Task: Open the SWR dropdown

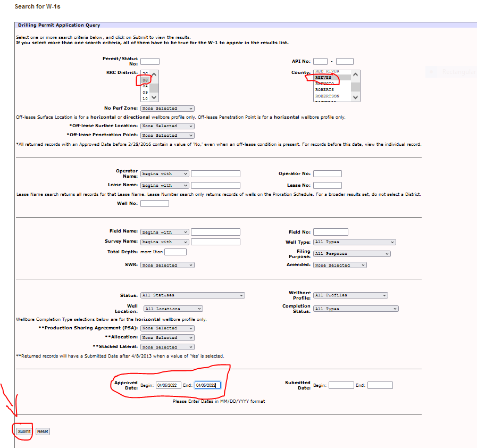Action: [x=168, y=266]
